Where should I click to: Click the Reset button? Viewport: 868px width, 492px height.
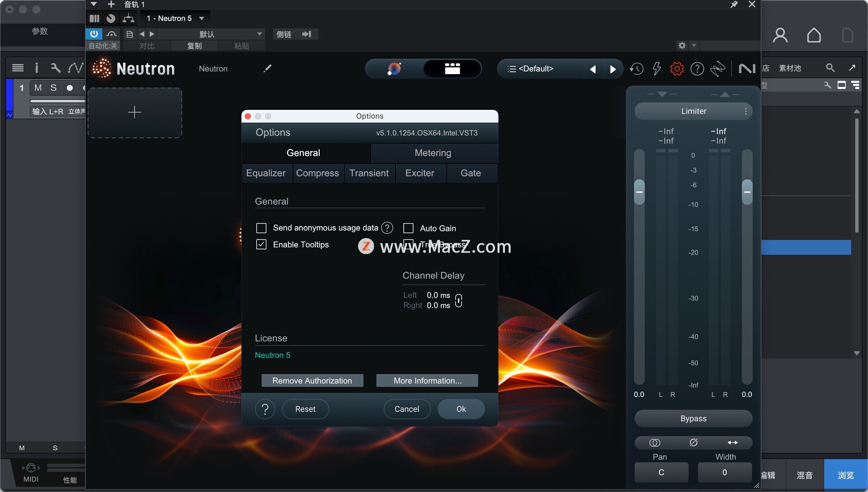305,409
